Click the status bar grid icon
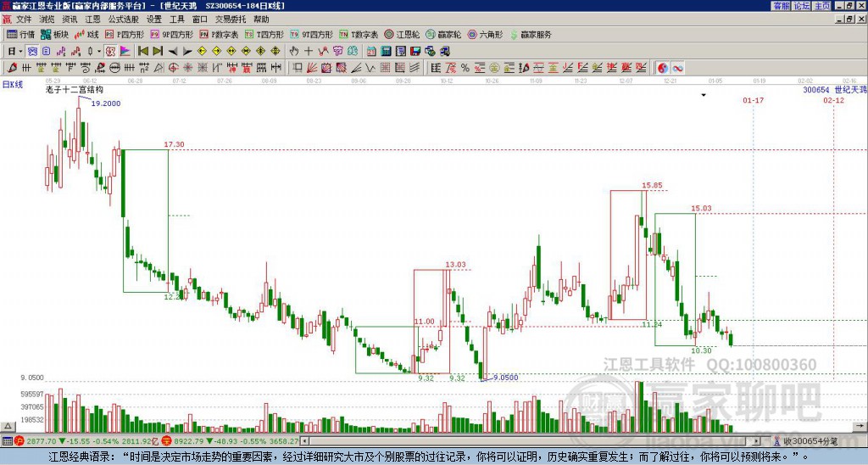Screen dimensions: 868x465 (7, 441)
